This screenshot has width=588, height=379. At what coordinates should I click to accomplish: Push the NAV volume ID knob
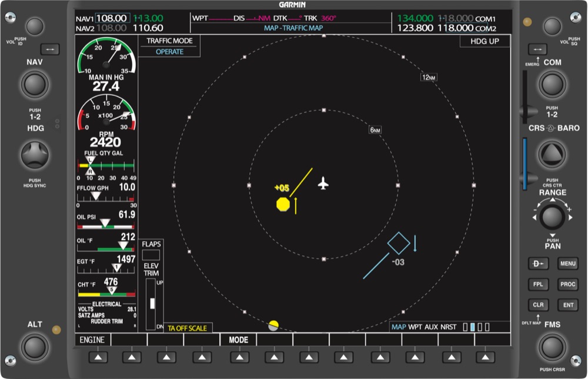click(35, 26)
